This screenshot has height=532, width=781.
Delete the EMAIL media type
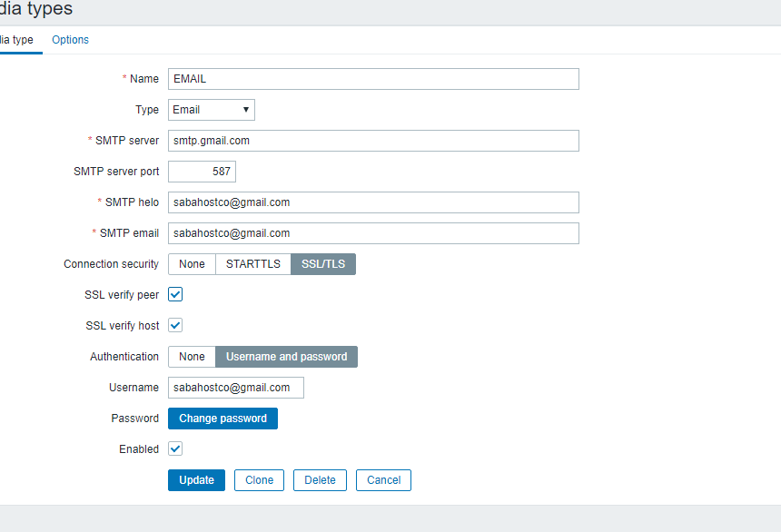(x=320, y=480)
